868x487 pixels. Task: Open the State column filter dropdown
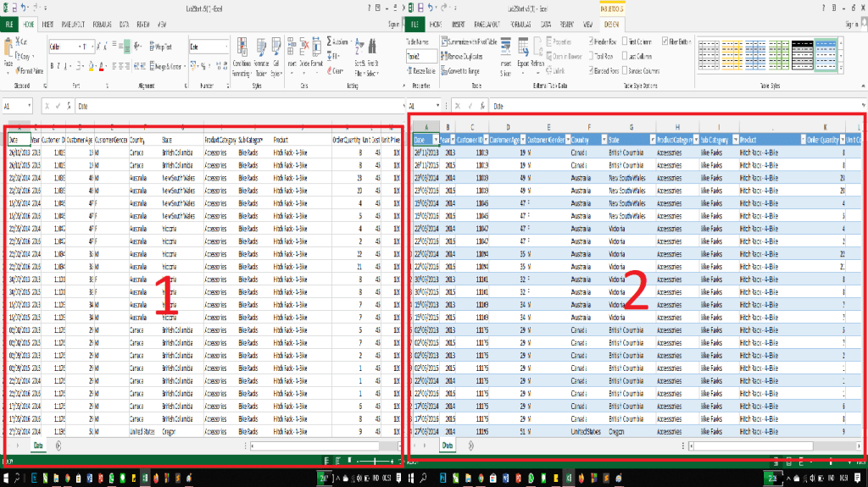651,139
